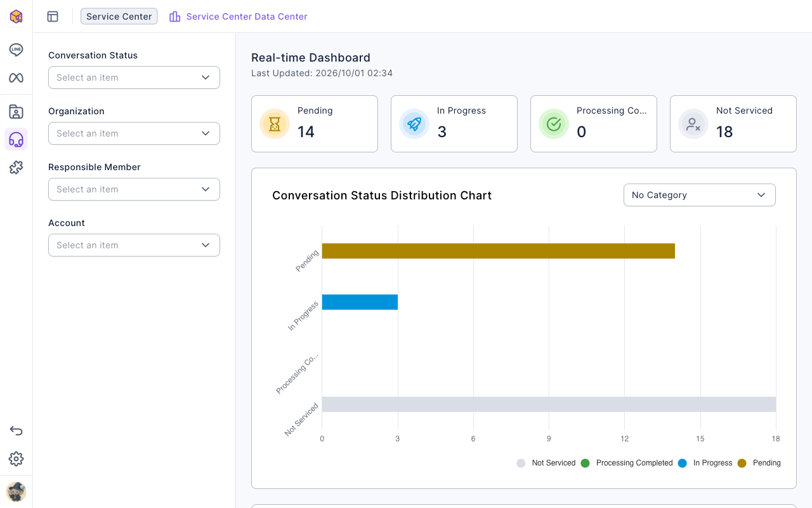Click the In Progress count 3
The image size is (812, 508).
tap(442, 131)
